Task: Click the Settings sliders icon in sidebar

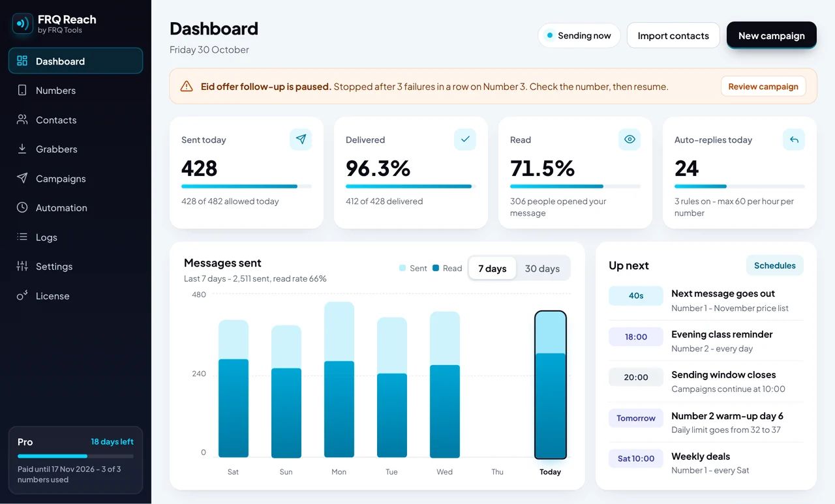Action: (22, 266)
